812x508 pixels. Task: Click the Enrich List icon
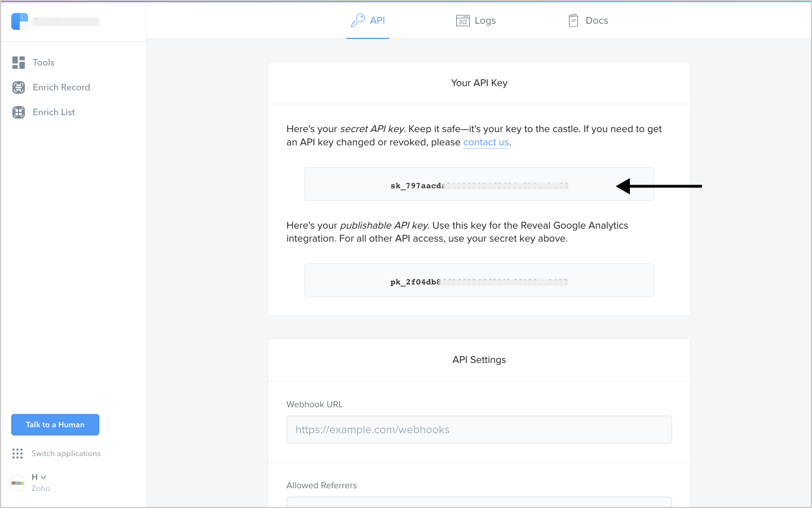pyautogui.click(x=19, y=112)
